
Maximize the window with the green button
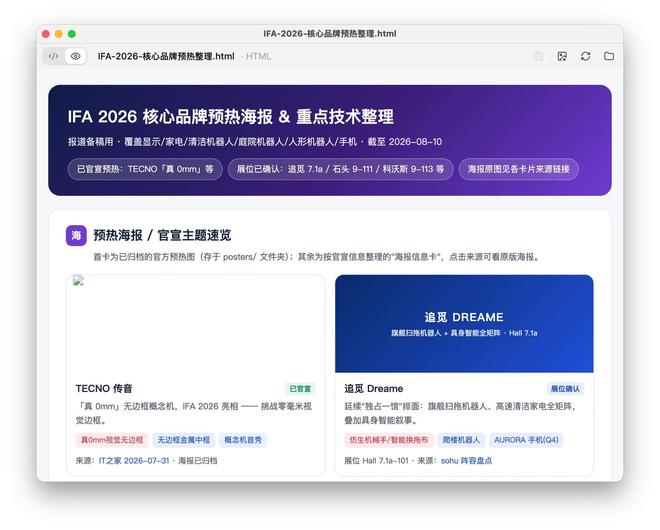click(72, 34)
